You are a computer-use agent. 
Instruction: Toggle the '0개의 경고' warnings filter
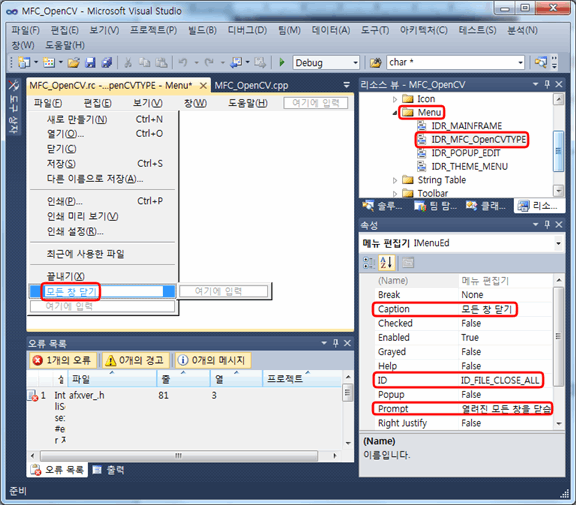[x=135, y=360]
